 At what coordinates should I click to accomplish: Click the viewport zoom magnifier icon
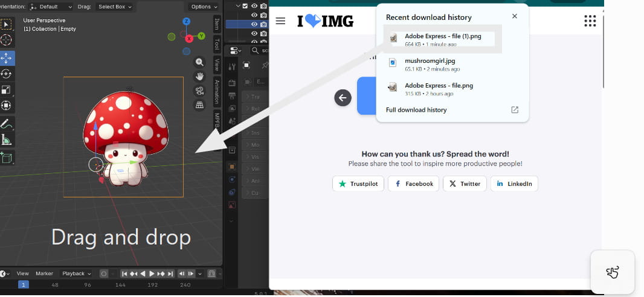[x=199, y=62]
